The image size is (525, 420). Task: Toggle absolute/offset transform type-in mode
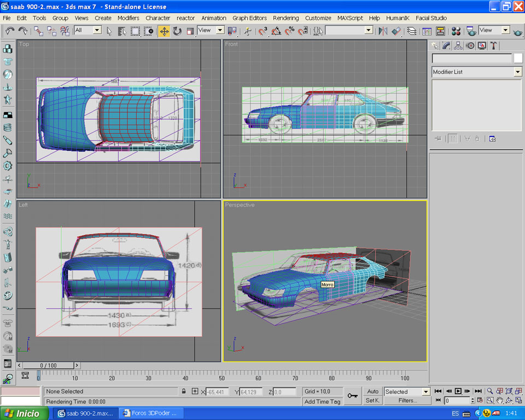195,391
